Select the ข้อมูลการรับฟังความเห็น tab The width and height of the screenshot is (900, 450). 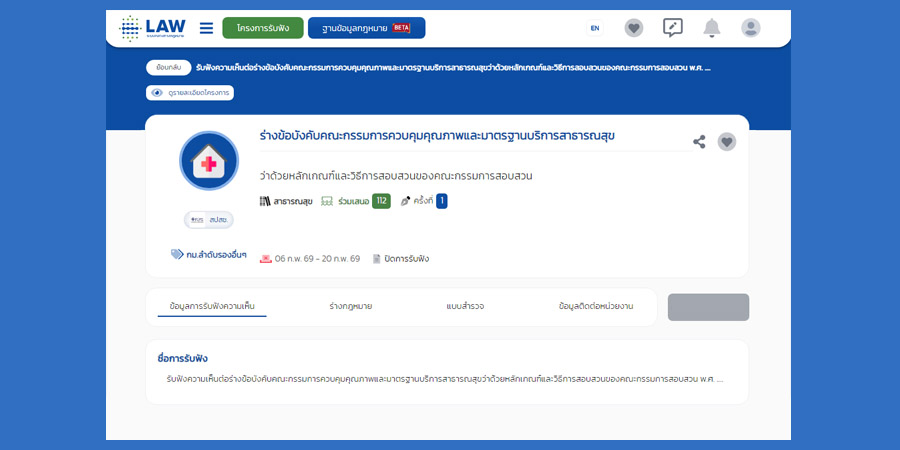pyautogui.click(x=212, y=306)
